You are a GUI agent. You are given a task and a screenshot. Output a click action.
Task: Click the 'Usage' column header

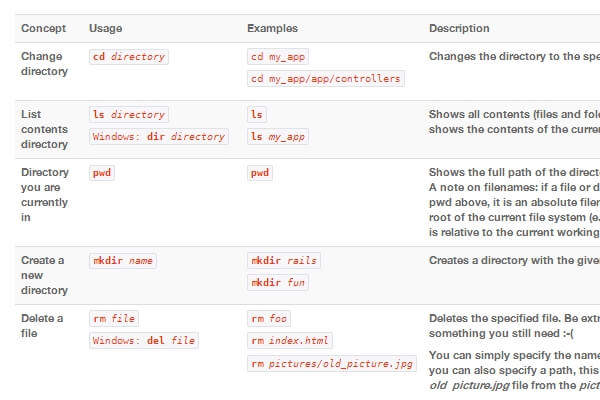point(105,29)
